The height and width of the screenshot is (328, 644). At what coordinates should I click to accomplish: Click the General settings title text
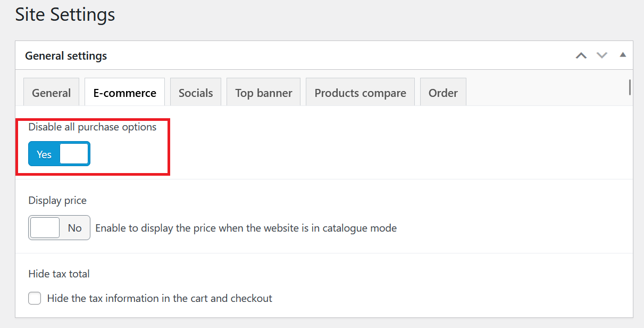pos(66,55)
